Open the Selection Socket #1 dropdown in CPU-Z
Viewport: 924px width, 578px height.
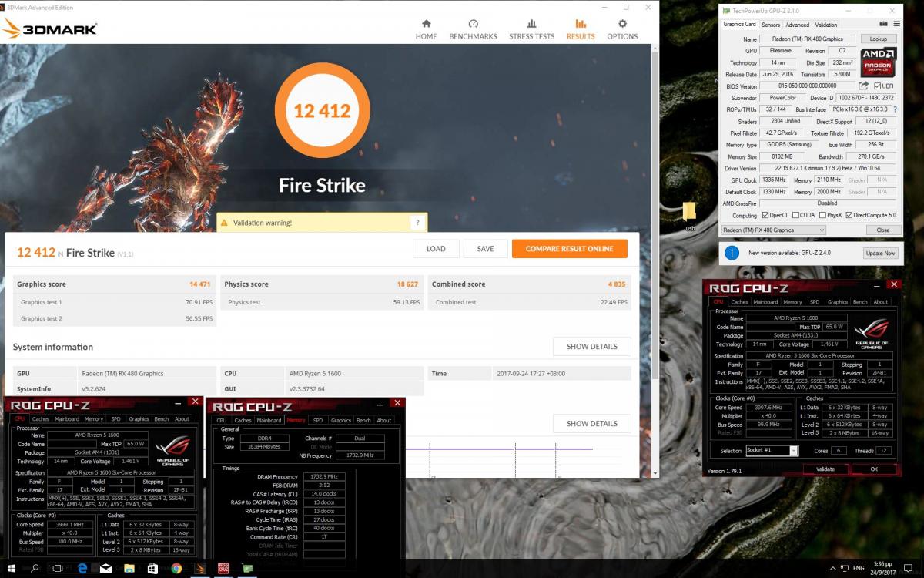772,451
